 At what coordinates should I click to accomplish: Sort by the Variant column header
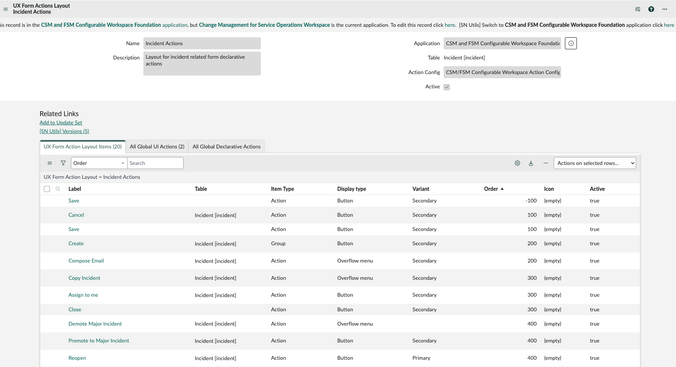click(x=420, y=189)
